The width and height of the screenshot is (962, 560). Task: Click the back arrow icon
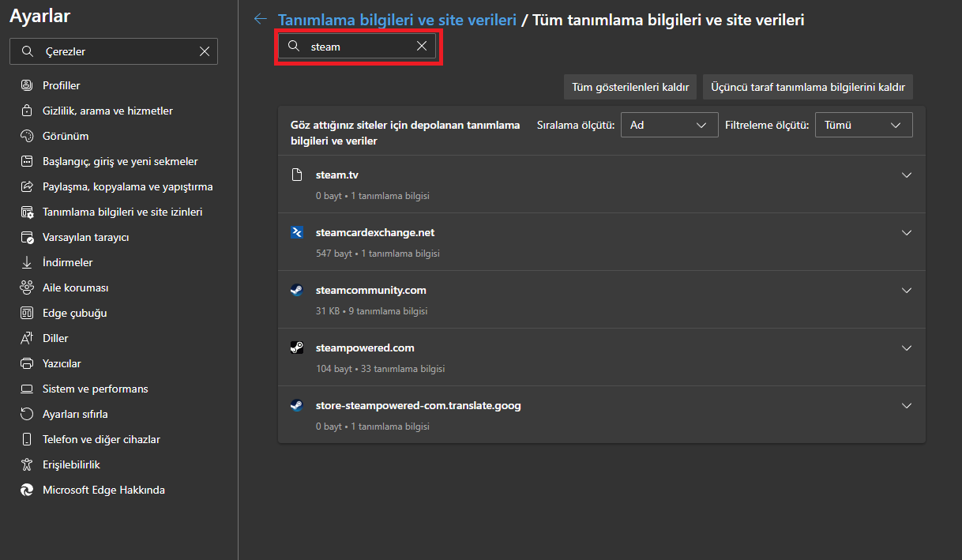260,19
